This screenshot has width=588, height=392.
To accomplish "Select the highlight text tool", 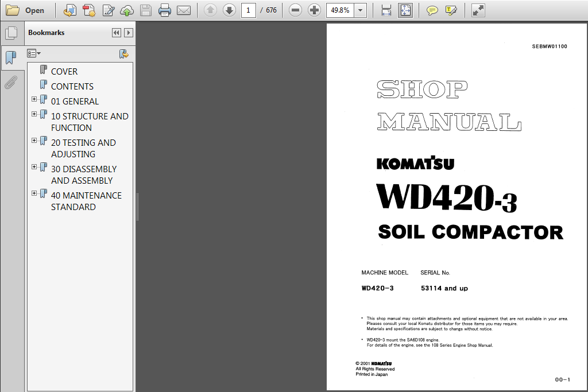I will (x=451, y=10).
